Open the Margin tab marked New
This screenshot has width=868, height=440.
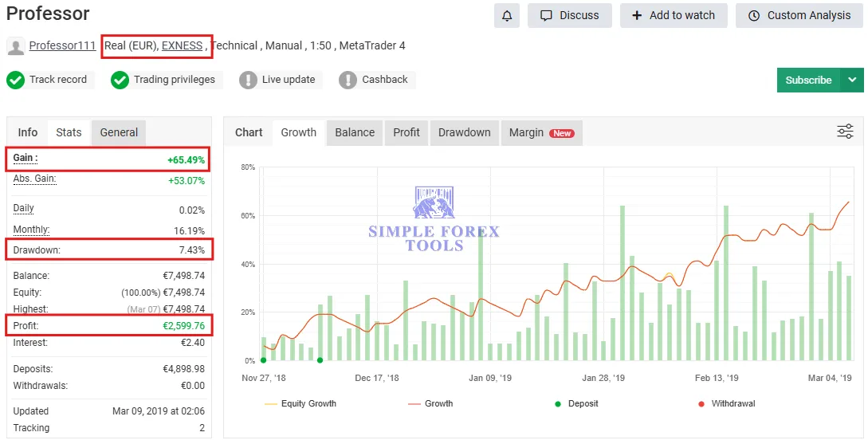(540, 132)
